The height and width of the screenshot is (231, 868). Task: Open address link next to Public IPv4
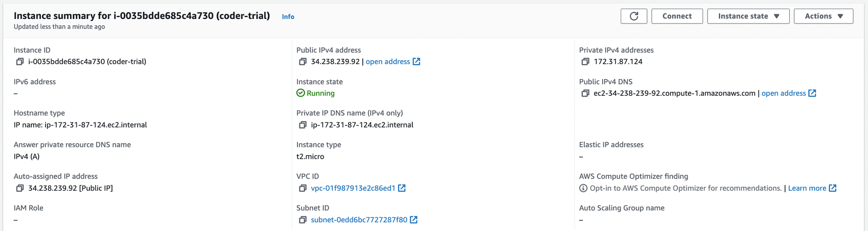(393, 61)
